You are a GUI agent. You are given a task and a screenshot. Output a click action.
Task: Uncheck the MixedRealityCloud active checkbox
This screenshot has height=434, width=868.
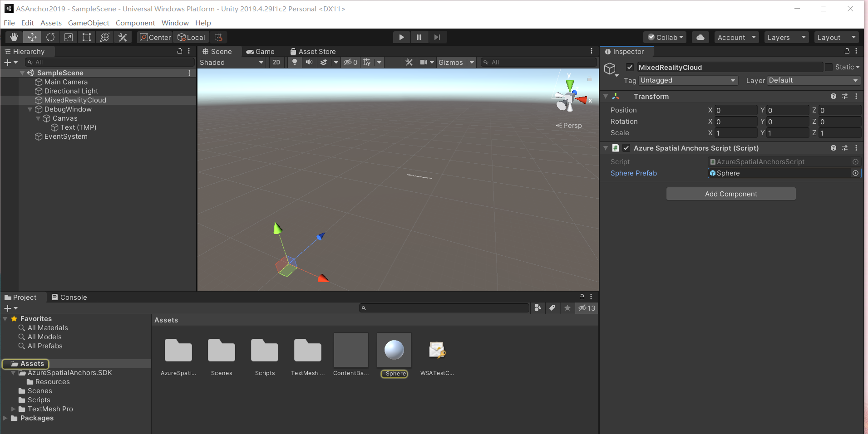[630, 67]
